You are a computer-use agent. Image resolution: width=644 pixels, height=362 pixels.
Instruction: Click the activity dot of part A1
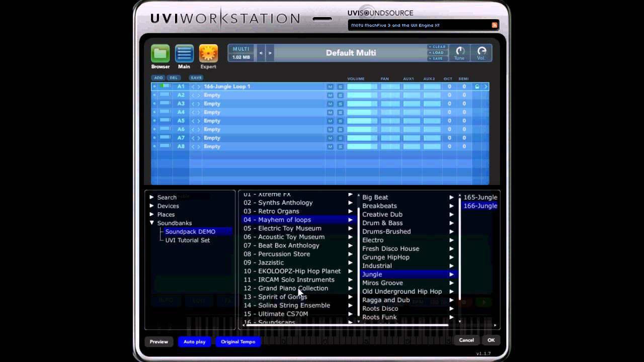pyautogui.click(x=154, y=86)
